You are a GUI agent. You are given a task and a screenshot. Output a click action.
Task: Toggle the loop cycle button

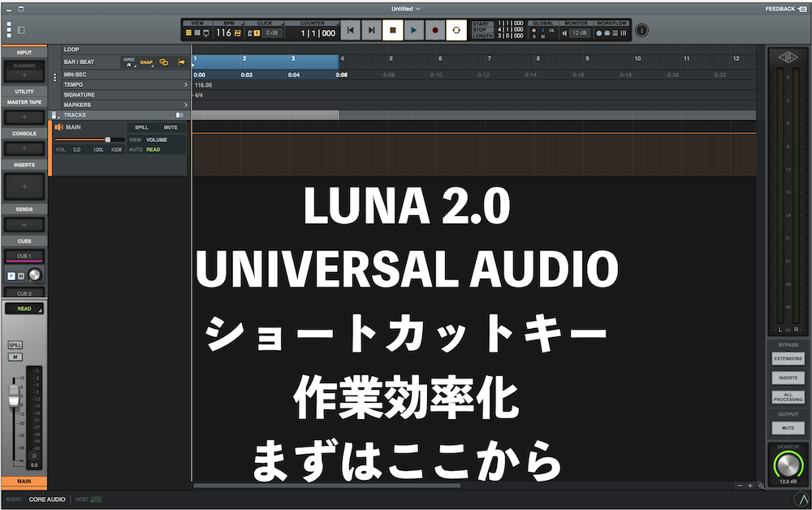pos(456,31)
